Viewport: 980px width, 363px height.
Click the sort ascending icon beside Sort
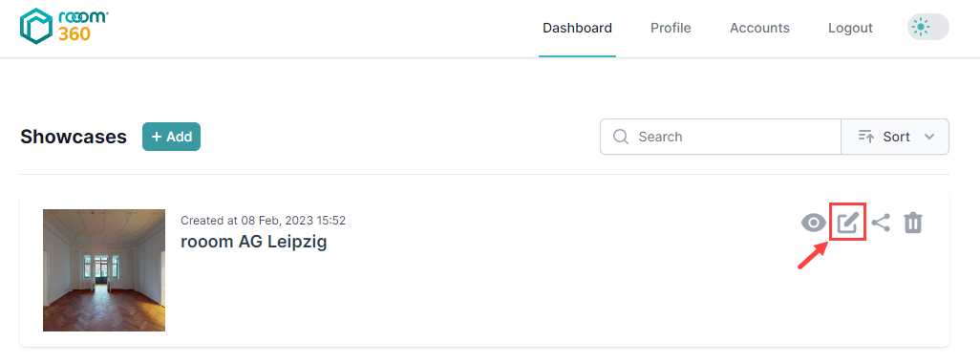[x=865, y=137]
